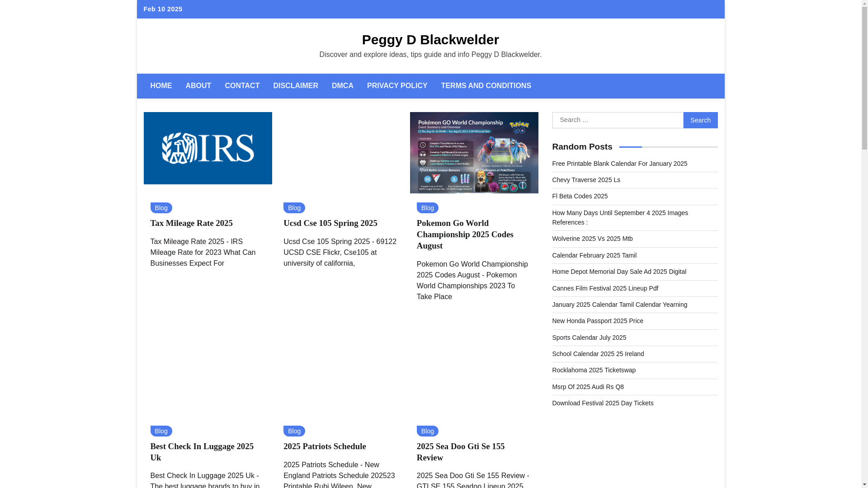Open Ucsd Cse 105 Spring 2025 article
Screen dimensions: 868x488
coord(330,223)
